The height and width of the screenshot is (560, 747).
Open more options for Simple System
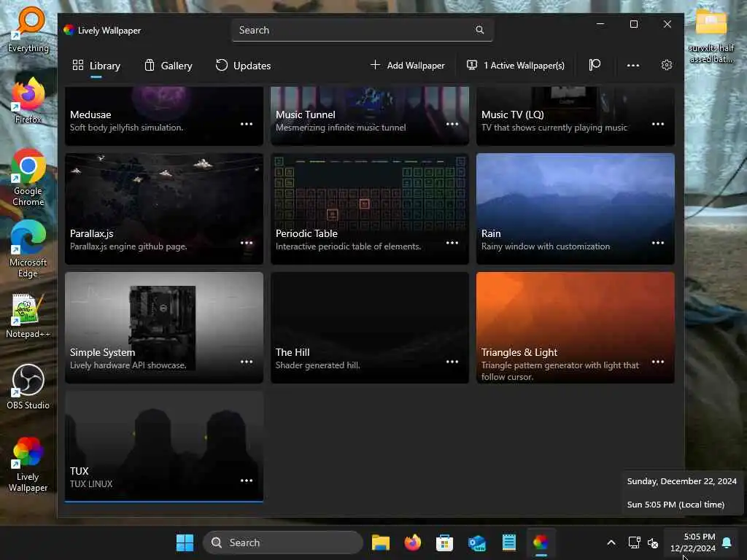coord(247,362)
